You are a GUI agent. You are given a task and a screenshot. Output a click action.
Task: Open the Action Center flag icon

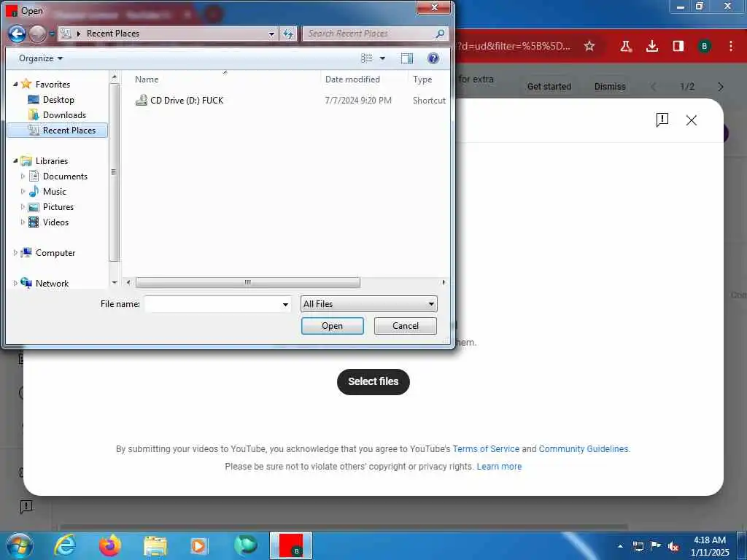[656, 545]
